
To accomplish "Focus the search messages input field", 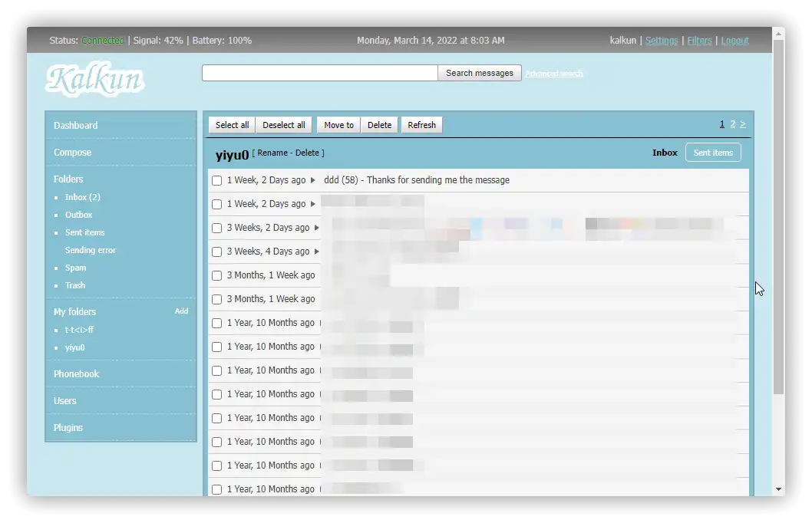I will pyautogui.click(x=320, y=73).
